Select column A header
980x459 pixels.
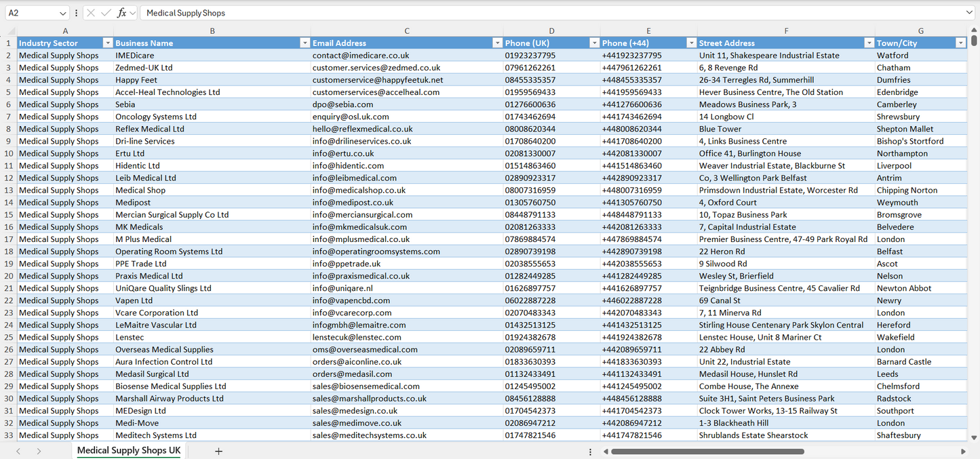click(65, 31)
